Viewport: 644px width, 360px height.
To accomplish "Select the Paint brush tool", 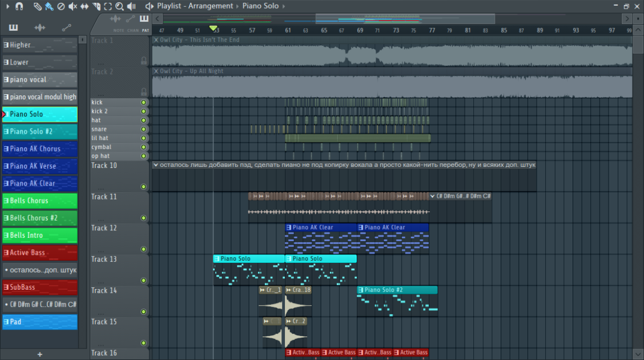I will (x=49, y=6).
